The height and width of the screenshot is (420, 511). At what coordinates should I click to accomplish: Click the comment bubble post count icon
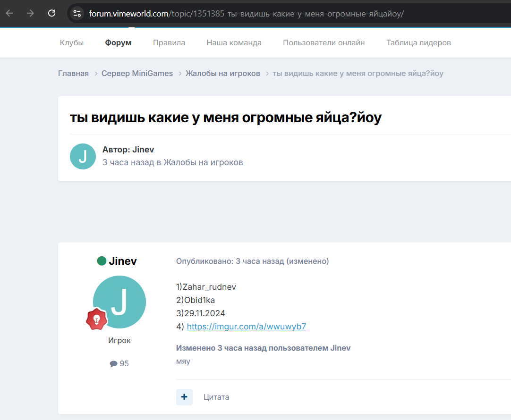click(113, 364)
